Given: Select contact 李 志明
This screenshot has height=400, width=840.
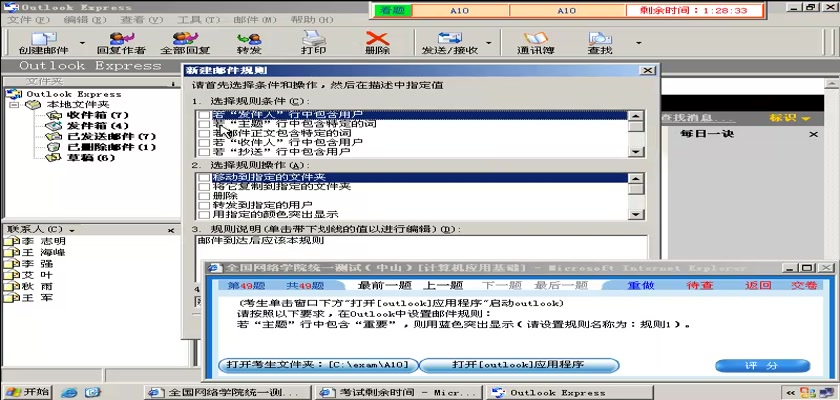Looking at the screenshot, I should click(44, 241).
